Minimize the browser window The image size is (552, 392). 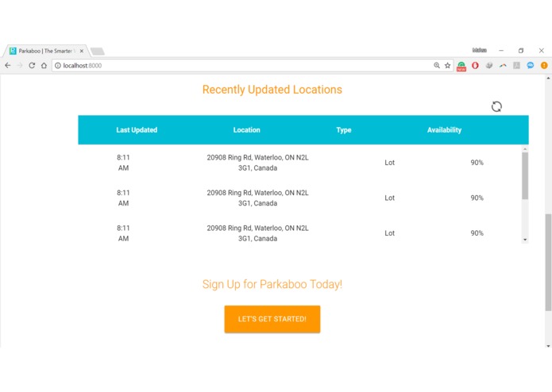[x=501, y=51]
